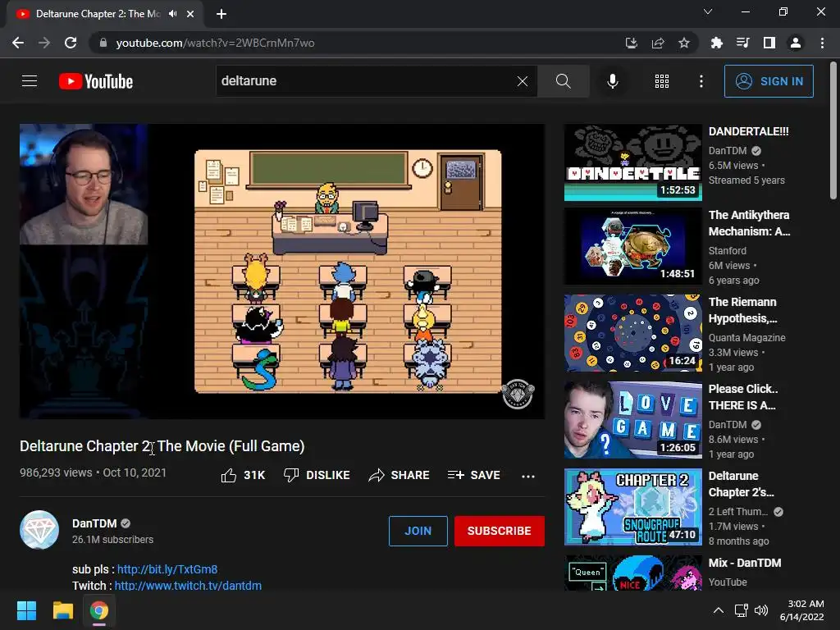Open the Chrome three-dot menu
The width and height of the screenshot is (840, 630).
tap(822, 43)
